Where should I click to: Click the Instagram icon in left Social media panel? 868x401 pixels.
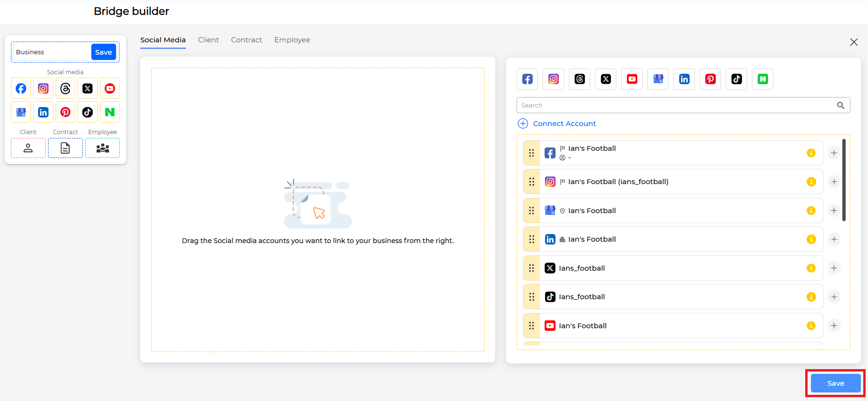[43, 88]
